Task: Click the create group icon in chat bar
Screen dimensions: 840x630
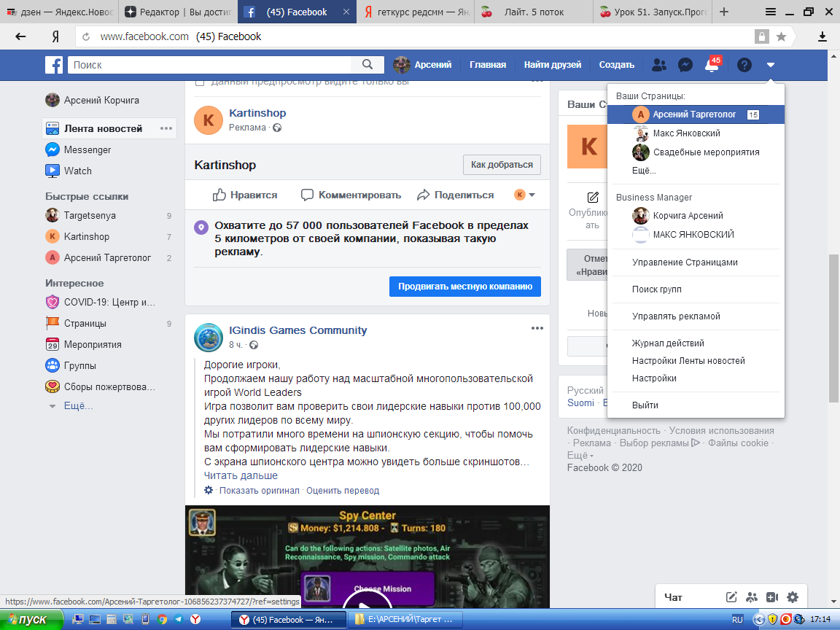Action: pos(752,597)
